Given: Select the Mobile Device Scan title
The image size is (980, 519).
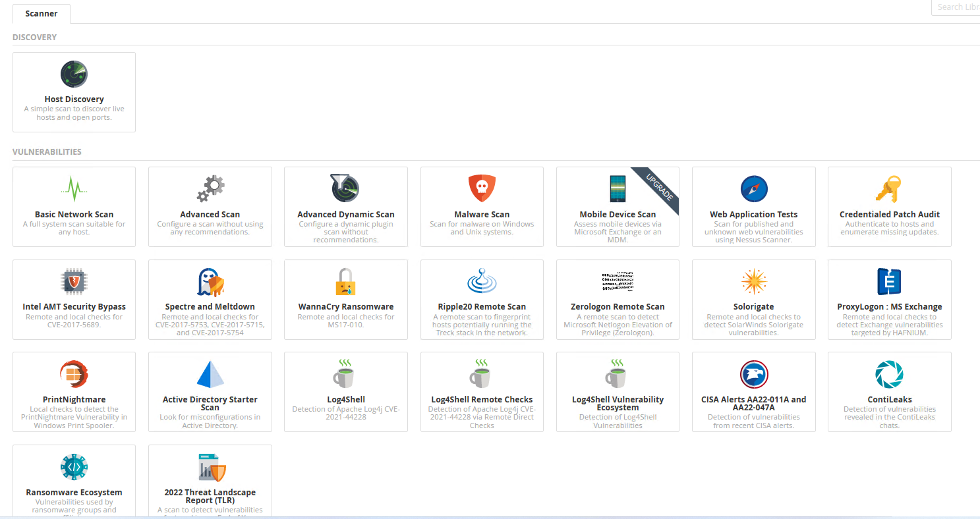Looking at the screenshot, I should pyautogui.click(x=618, y=215).
